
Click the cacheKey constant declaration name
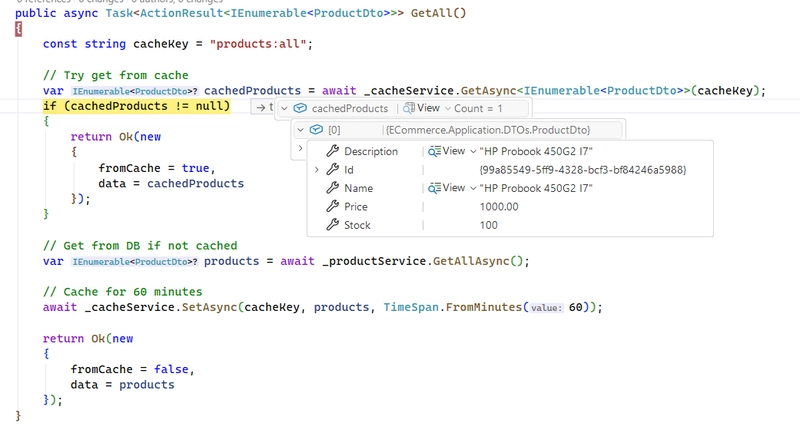[x=161, y=44]
